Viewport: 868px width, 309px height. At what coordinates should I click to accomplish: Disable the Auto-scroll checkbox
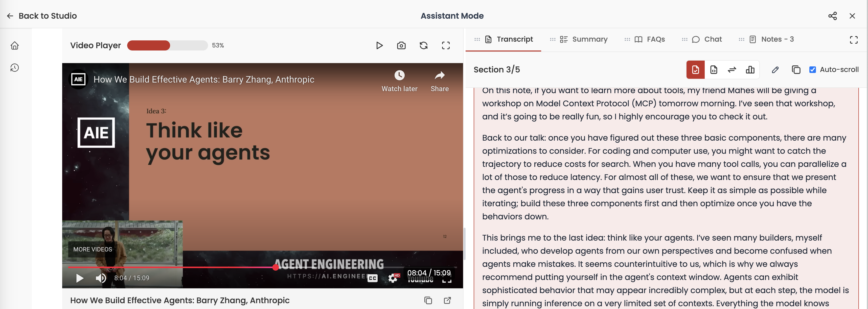point(812,70)
